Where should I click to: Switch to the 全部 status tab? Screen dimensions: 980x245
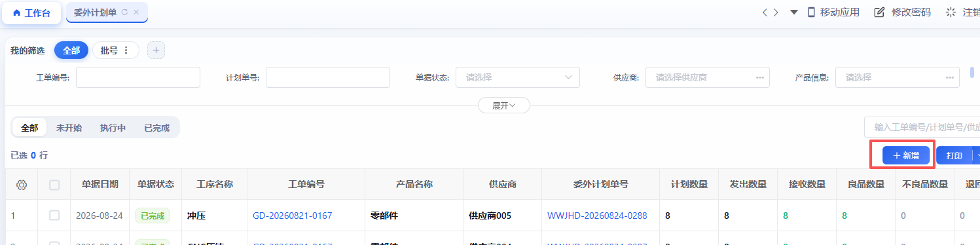29,128
